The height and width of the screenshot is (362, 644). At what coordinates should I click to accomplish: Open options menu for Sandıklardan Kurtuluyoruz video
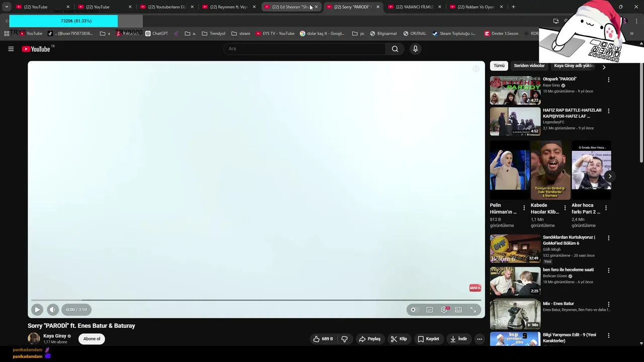click(x=608, y=238)
